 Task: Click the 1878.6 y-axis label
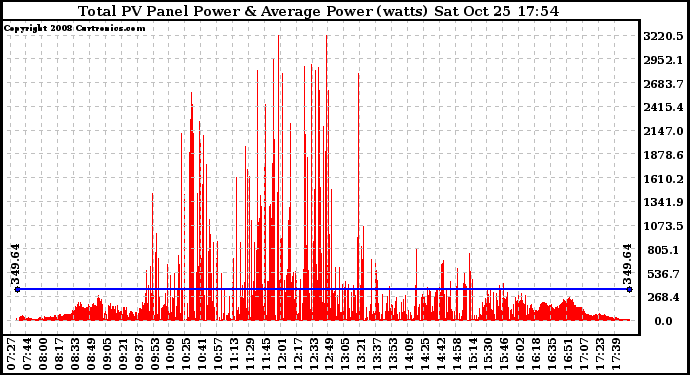(663, 155)
